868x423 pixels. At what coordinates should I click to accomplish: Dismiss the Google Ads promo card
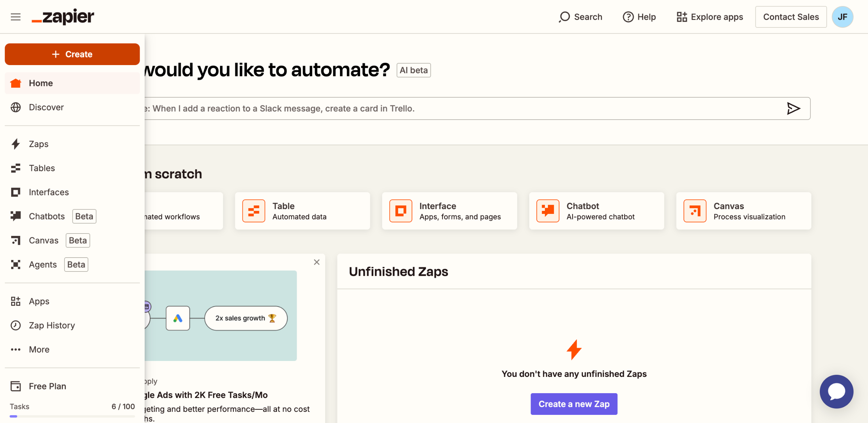(317, 262)
